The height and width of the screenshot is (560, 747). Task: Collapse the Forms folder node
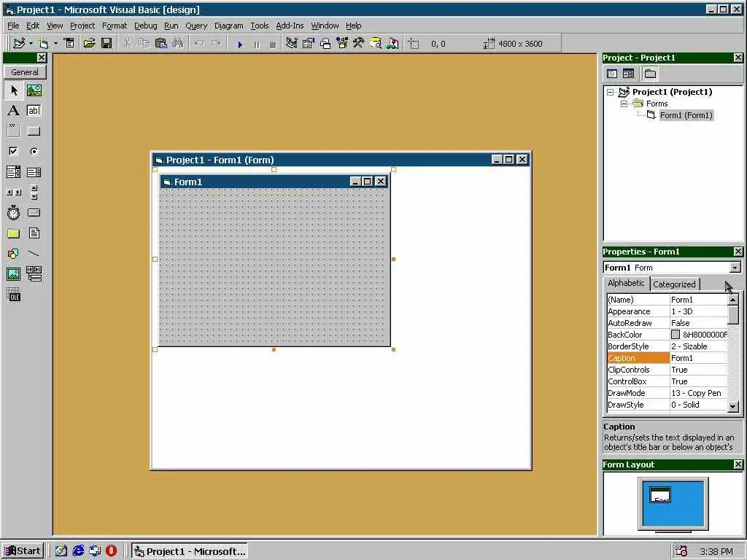point(624,104)
